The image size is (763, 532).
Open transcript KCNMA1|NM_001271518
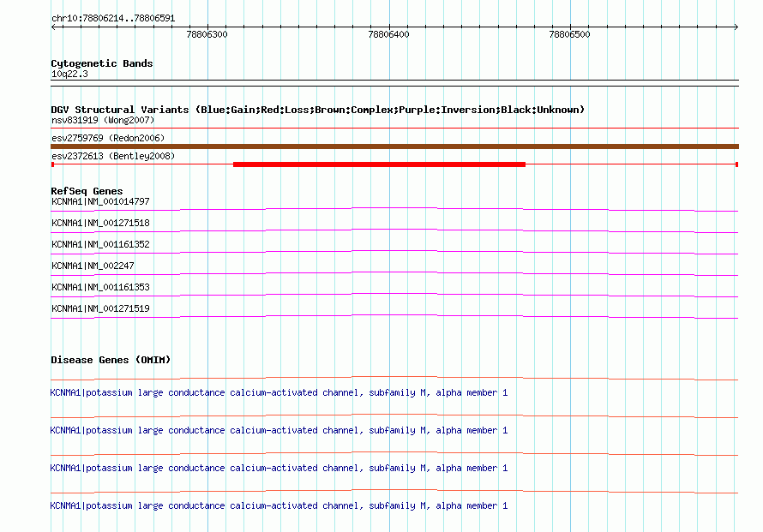click(x=100, y=224)
